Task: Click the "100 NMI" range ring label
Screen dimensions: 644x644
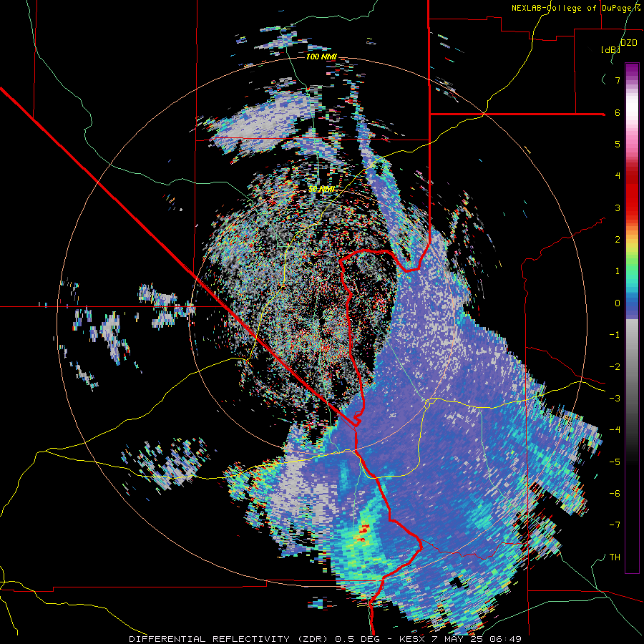Action: click(321, 57)
